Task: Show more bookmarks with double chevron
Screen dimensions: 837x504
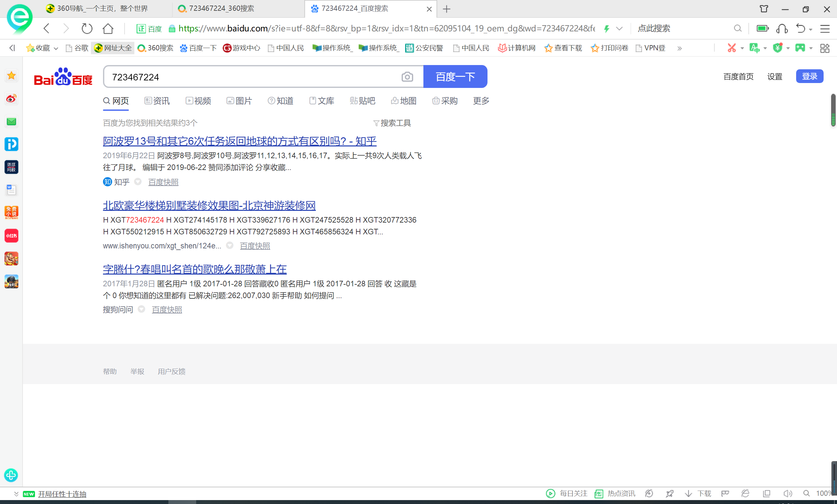Action: pos(679,48)
